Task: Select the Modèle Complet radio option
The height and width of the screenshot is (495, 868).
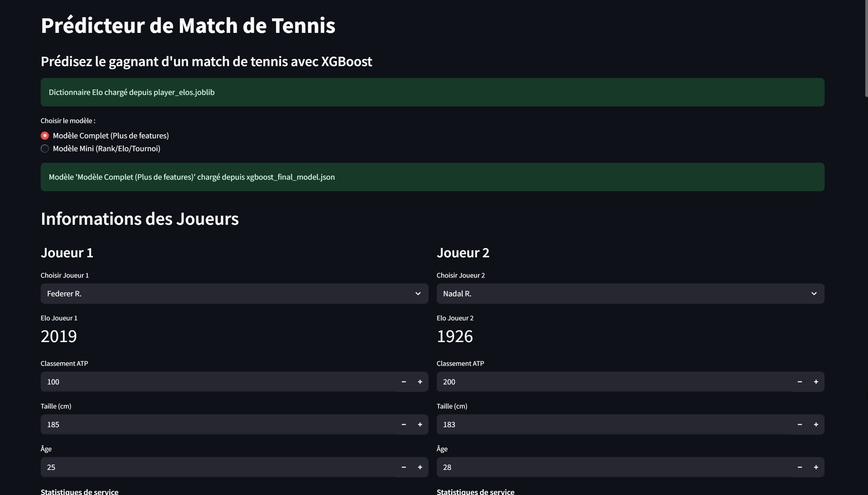Action: 45,136
